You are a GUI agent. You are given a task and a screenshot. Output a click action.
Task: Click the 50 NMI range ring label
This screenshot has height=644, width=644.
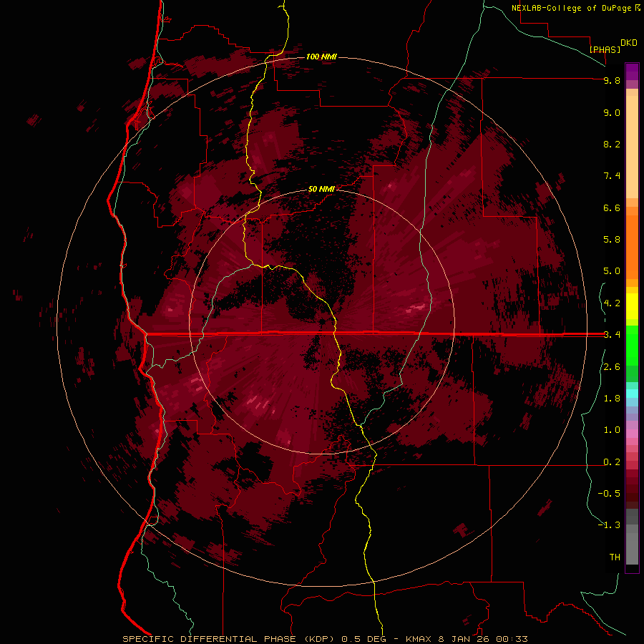click(x=321, y=189)
